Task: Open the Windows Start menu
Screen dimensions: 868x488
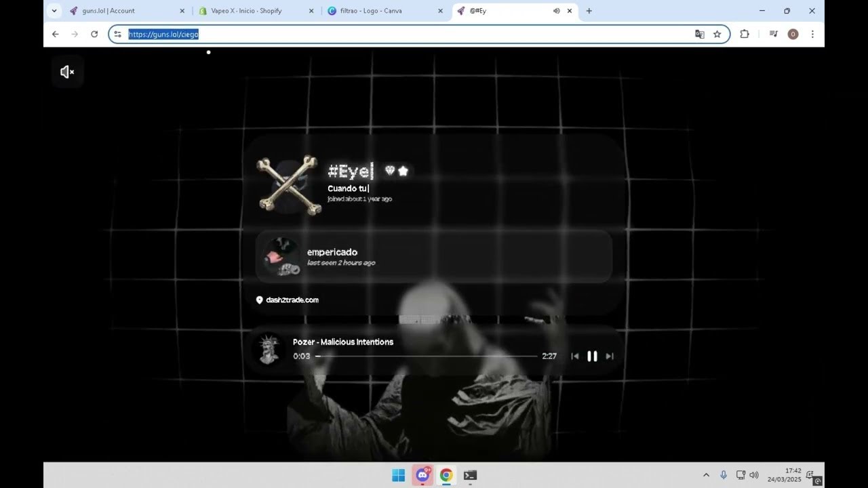Action: pyautogui.click(x=398, y=475)
